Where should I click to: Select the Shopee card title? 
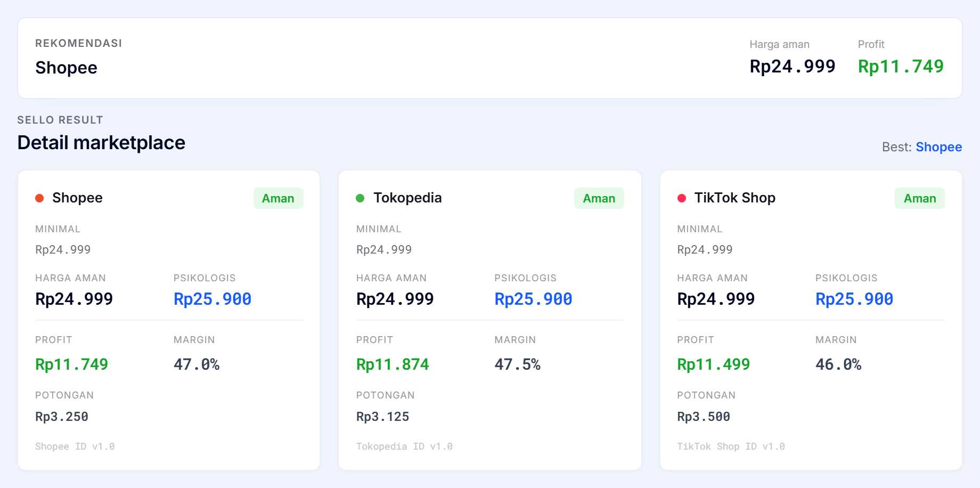pyautogui.click(x=77, y=198)
